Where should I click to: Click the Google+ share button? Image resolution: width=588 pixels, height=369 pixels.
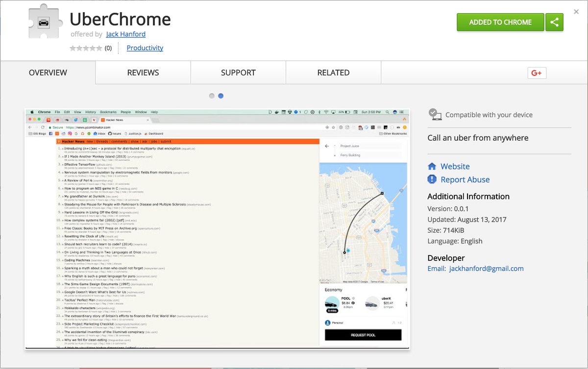(x=537, y=73)
